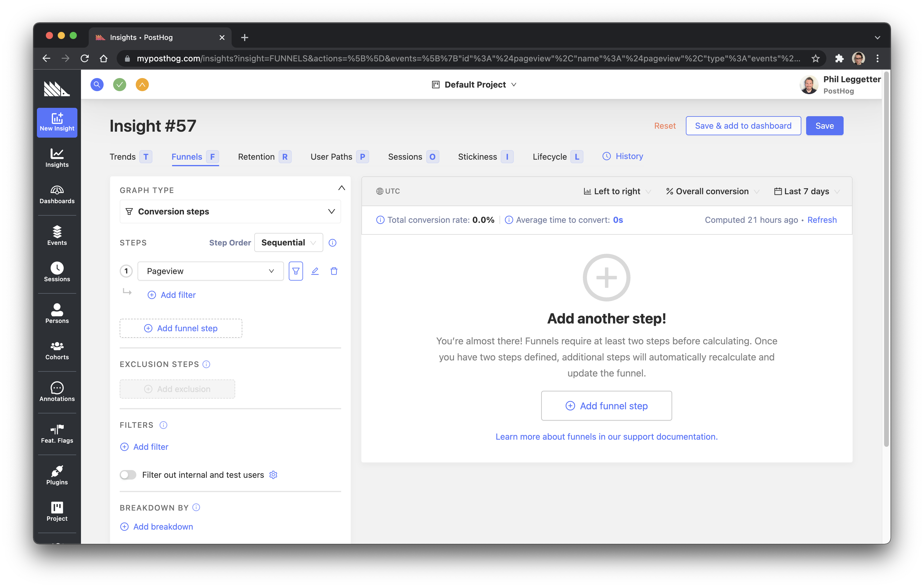Open the Pageview event dropdown
The image size is (924, 588).
point(211,271)
